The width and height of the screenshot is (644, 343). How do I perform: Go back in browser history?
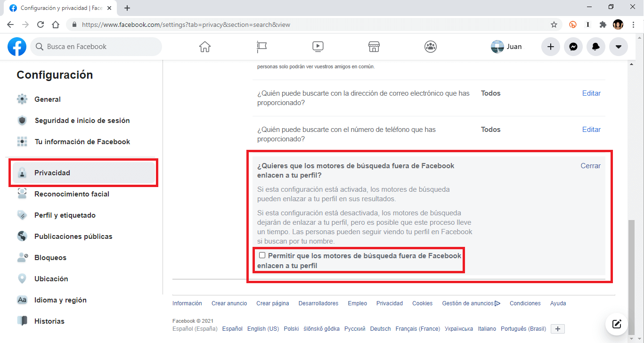pos(10,24)
